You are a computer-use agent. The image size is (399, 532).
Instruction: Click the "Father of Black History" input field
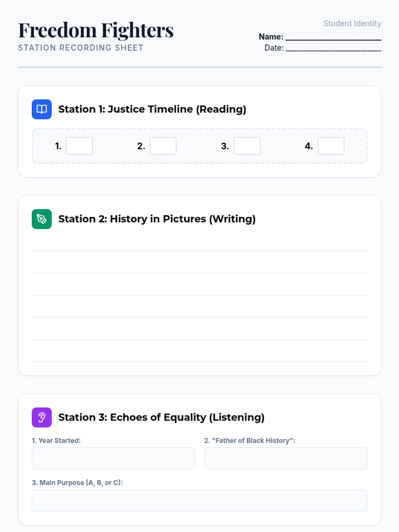(x=286, y=459)
